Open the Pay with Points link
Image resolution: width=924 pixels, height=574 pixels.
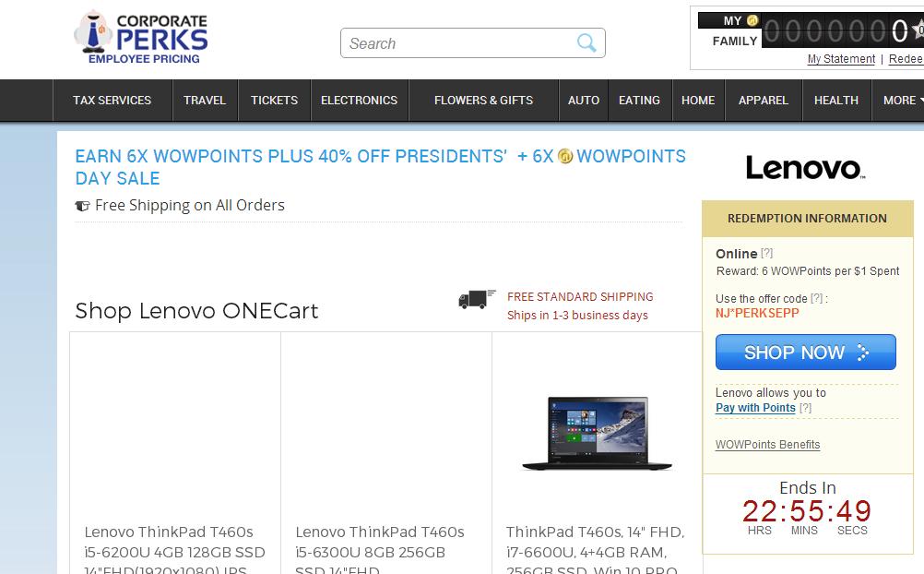[x=755, y=408]
